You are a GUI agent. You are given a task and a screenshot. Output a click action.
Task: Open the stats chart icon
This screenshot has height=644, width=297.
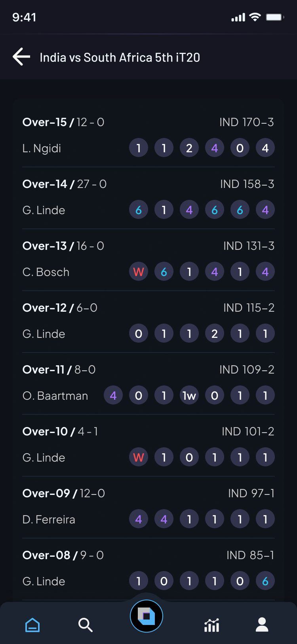tap(211, 625)
